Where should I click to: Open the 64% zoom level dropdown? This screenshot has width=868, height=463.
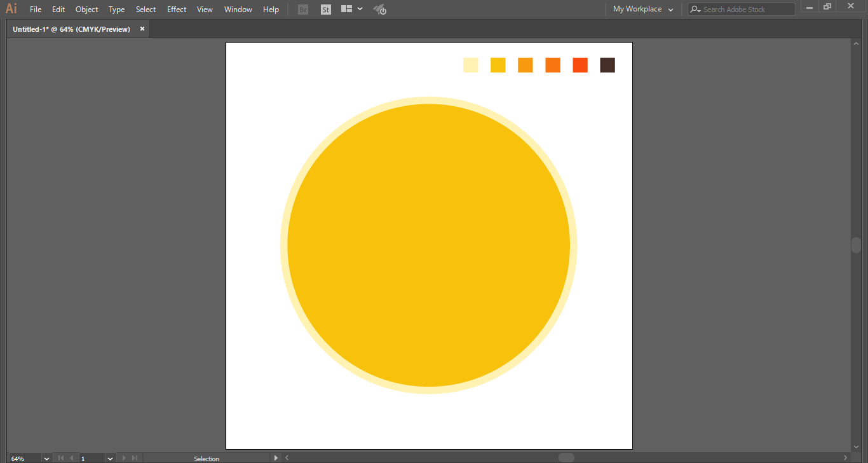click(46, 458)
